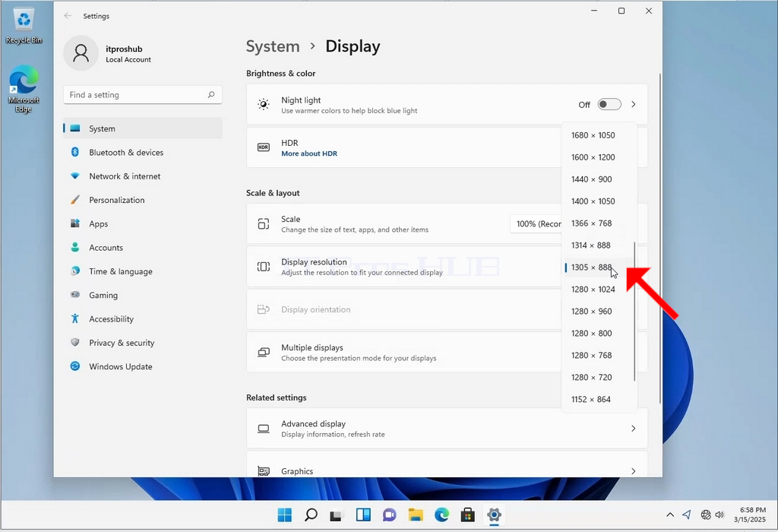Viewport: 778px width, 532px height.
Task: Open the Windows Start menu
Action: pos(285,515)
